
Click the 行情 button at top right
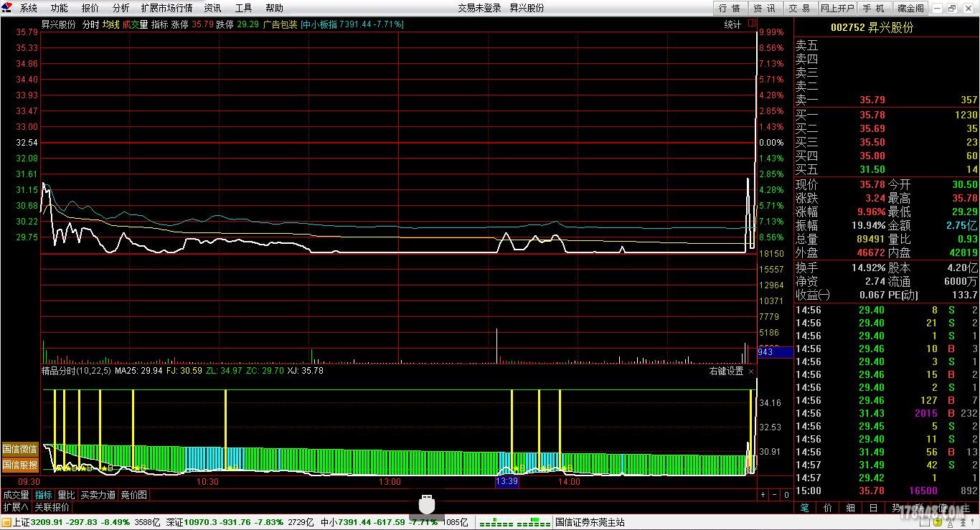[x=730, y=8]
